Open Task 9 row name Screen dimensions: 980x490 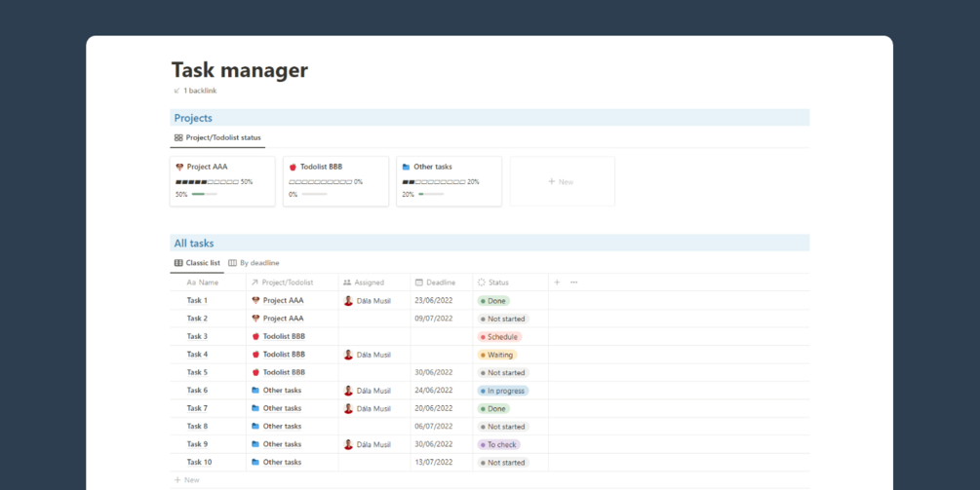tap(198, 444)
